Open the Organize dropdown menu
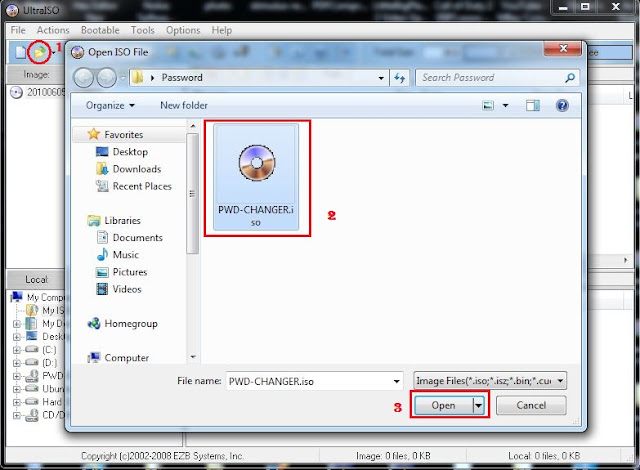 pos(110,106)
